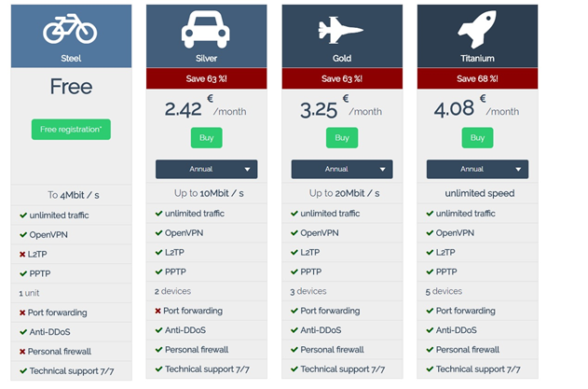Click the Free registration button
The height and width of the screenshot is (389, 588).
(71, 130)
